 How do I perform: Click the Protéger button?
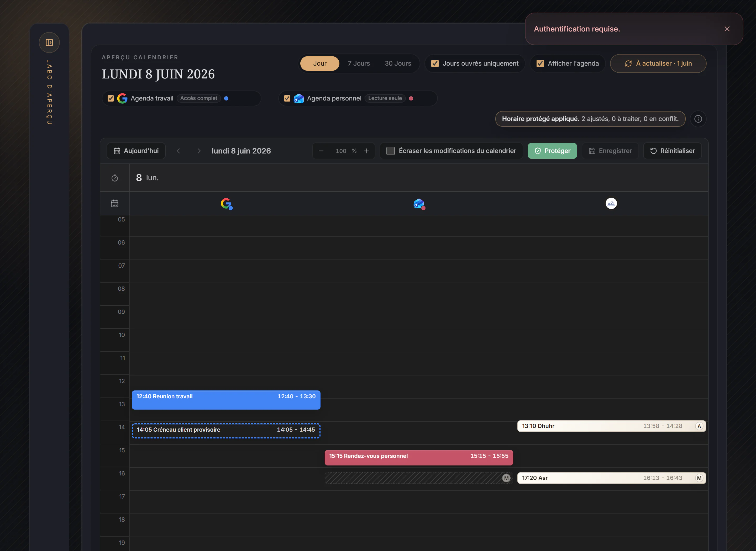coord(552,151)
